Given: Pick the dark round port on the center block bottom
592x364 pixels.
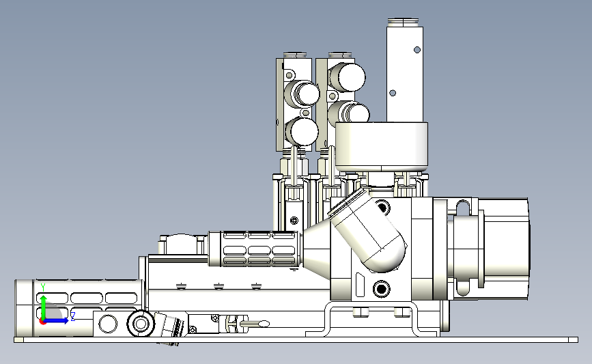Looking at the screenshot, I should click(x=381, y=290).
